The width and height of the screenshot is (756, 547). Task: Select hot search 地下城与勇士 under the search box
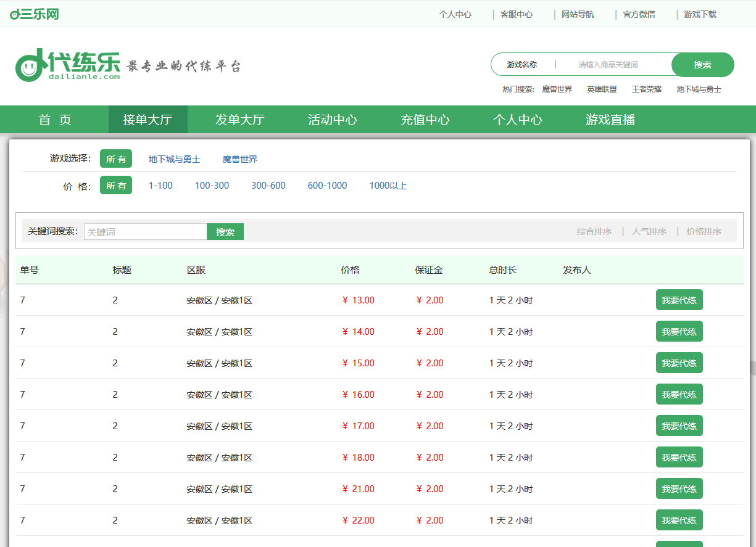[x=699, y=89]
